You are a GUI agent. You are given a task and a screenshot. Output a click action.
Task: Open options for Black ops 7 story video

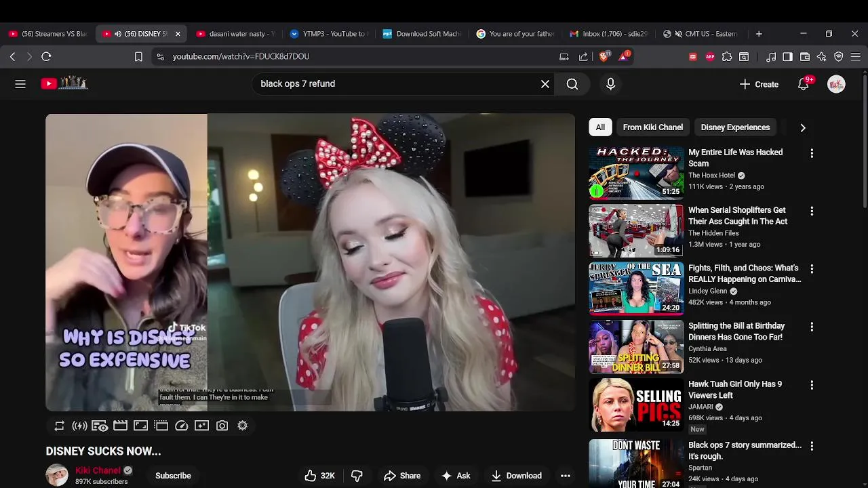tap(812, 447)
